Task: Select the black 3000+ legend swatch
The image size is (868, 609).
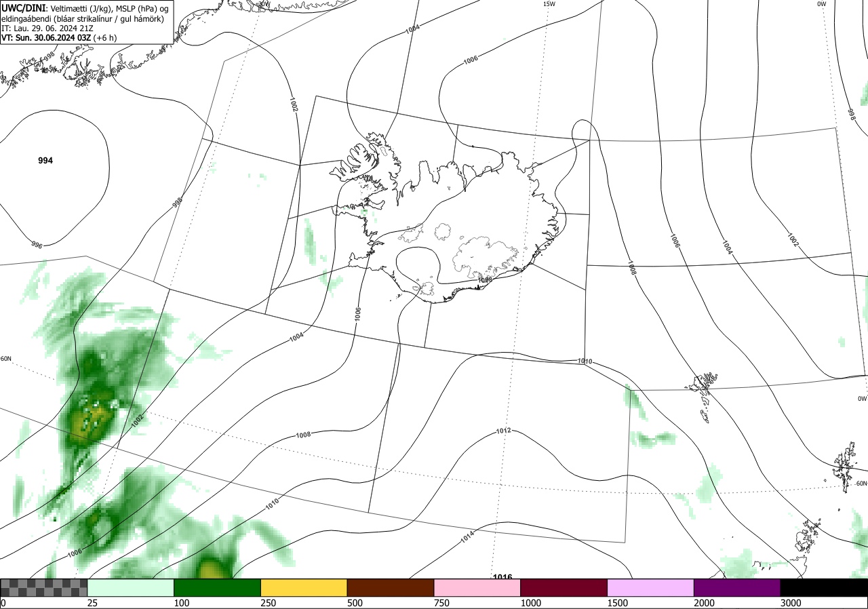Action: [x=825, y=587]
